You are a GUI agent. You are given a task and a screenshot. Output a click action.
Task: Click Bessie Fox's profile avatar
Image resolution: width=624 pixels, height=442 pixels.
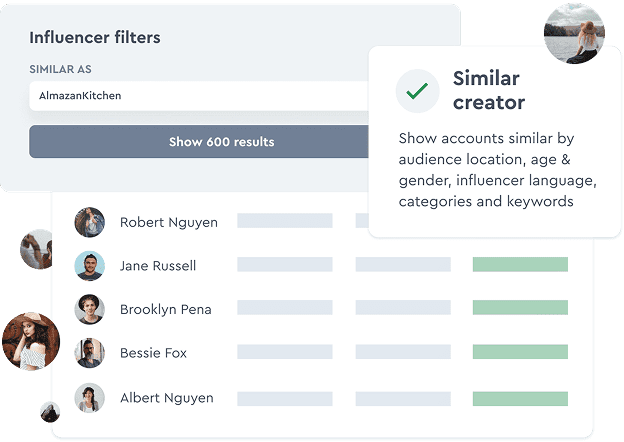point(90,353)
